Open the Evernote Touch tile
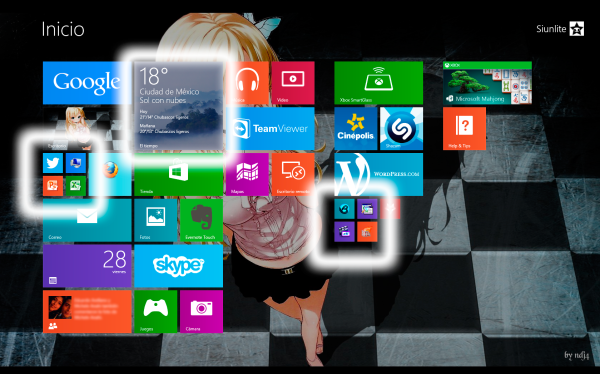 pyautogui.click(x=201, y=220)
